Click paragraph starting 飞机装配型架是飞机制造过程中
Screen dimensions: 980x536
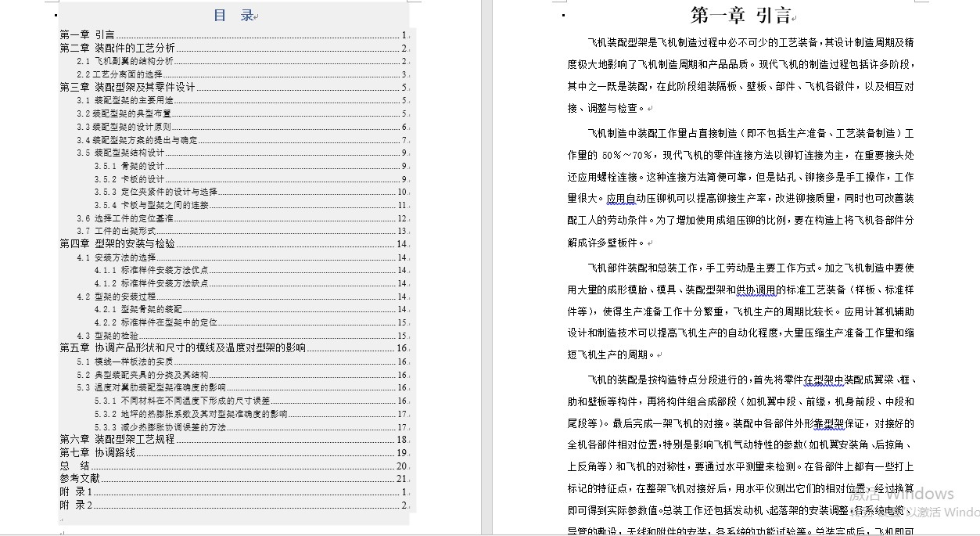(741, 75)
